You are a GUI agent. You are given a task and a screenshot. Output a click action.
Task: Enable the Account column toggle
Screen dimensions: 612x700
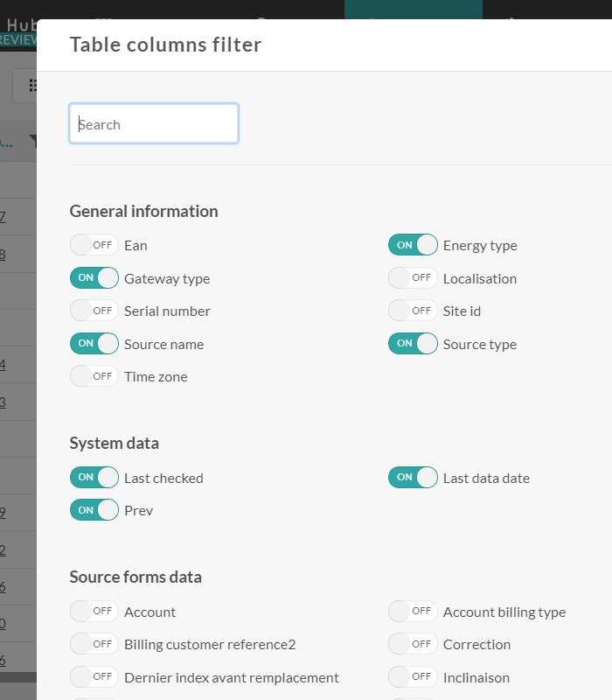(94, 612)
